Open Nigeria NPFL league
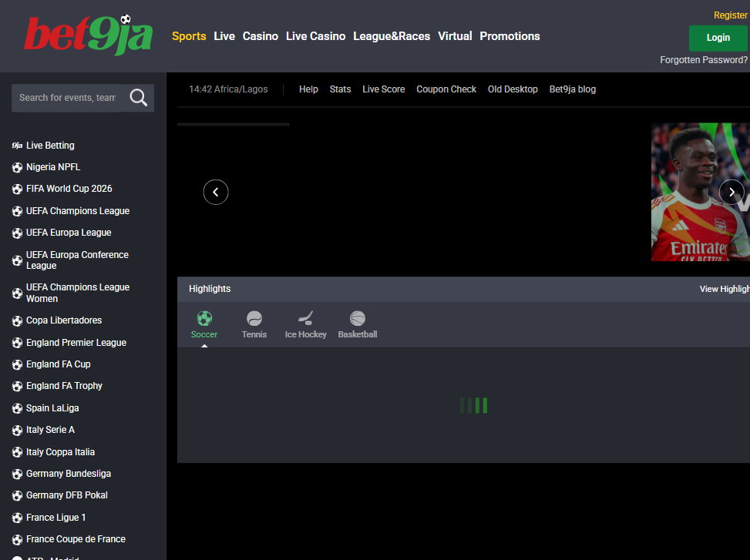The image size is (750, 560). (53, 167)
